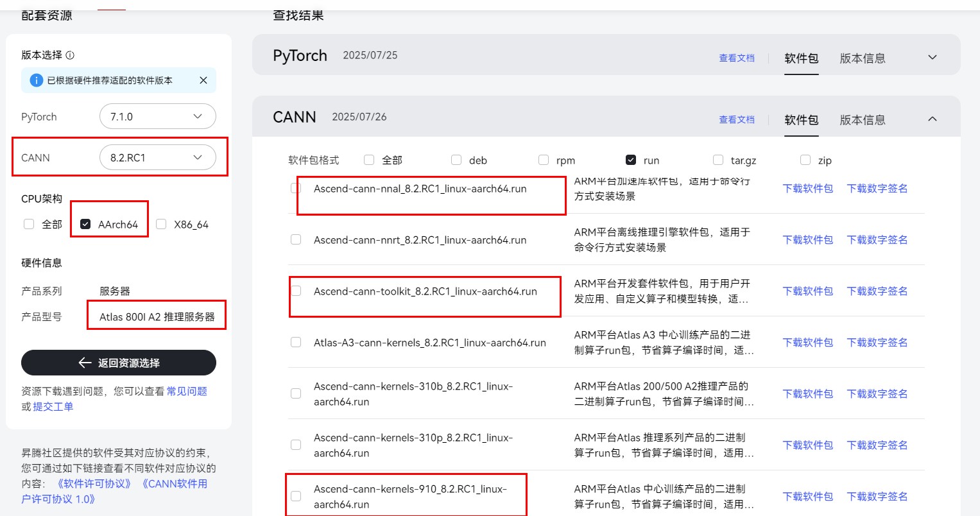Viewport: 980px width, 516px height.
Task: Open 查看文档 for the CANN section
Action: pyautogui.click(x=737, y=119)
